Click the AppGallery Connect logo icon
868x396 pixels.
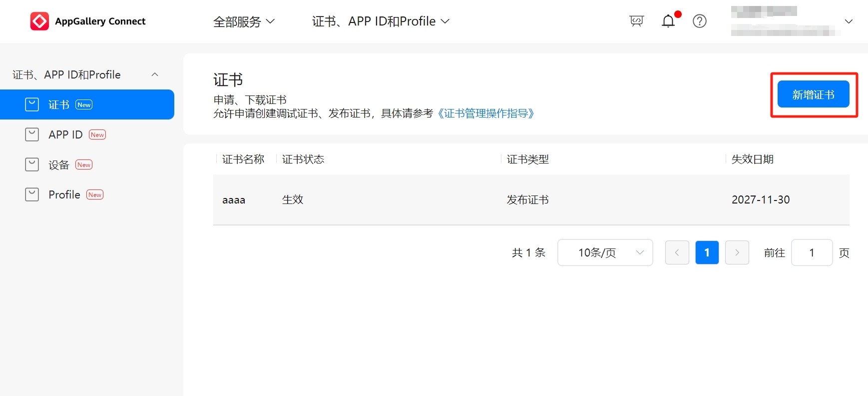click(39, 21)
